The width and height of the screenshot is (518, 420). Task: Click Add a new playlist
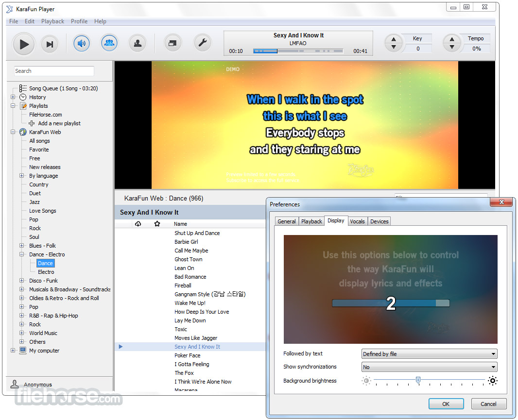59,123
